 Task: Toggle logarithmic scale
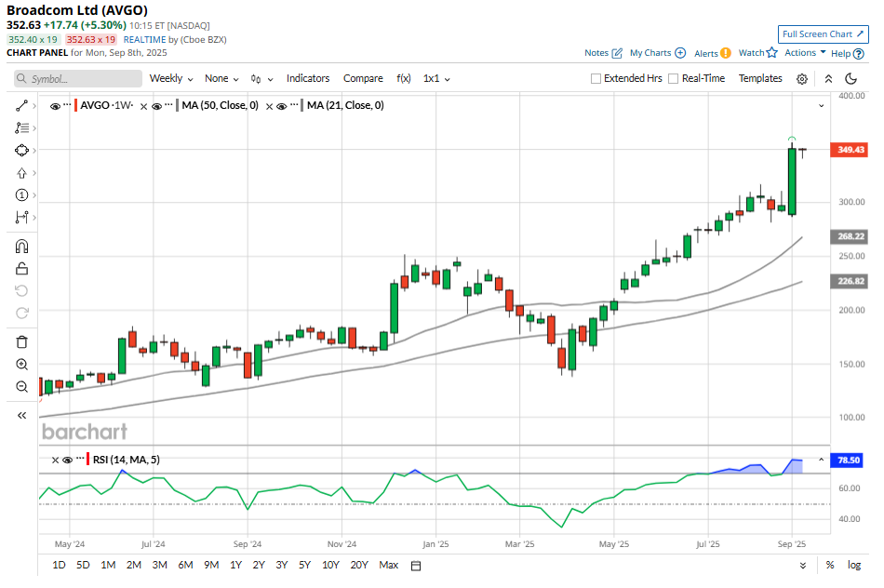click(x=854, y=565)
